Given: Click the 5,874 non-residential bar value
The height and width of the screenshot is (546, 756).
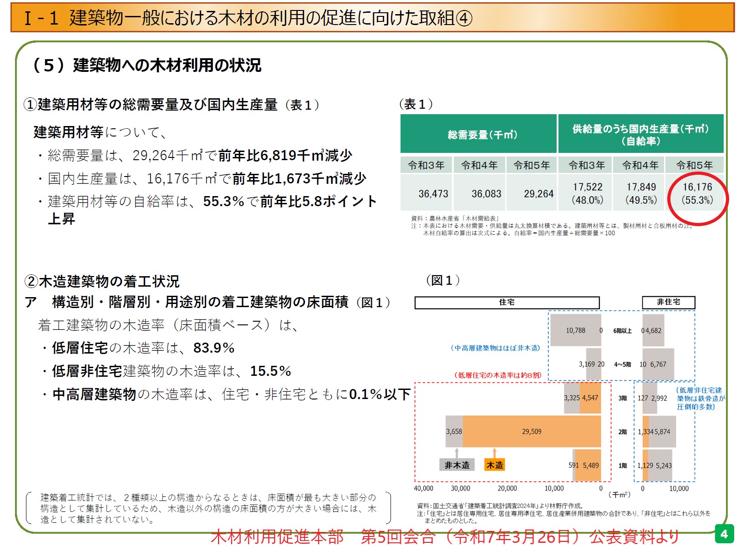Looking at the screenshot, I should [662, 432].
